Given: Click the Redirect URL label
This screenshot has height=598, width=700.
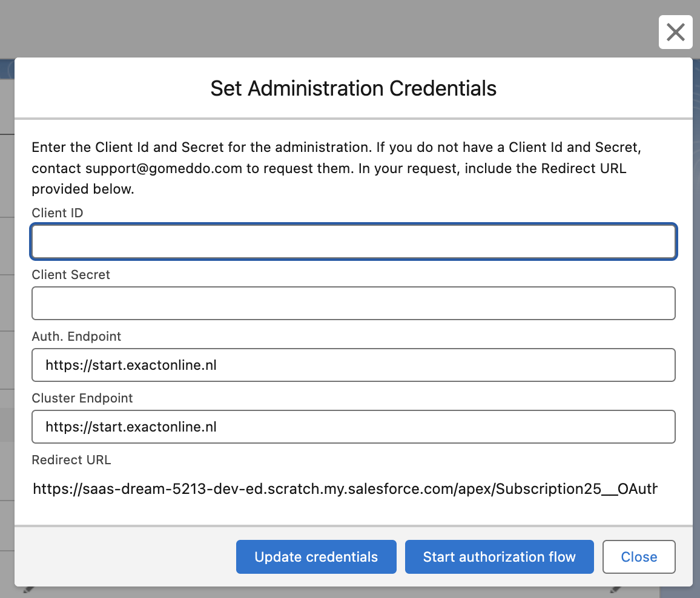Looking at the screenshot, I should pos(71,460).
